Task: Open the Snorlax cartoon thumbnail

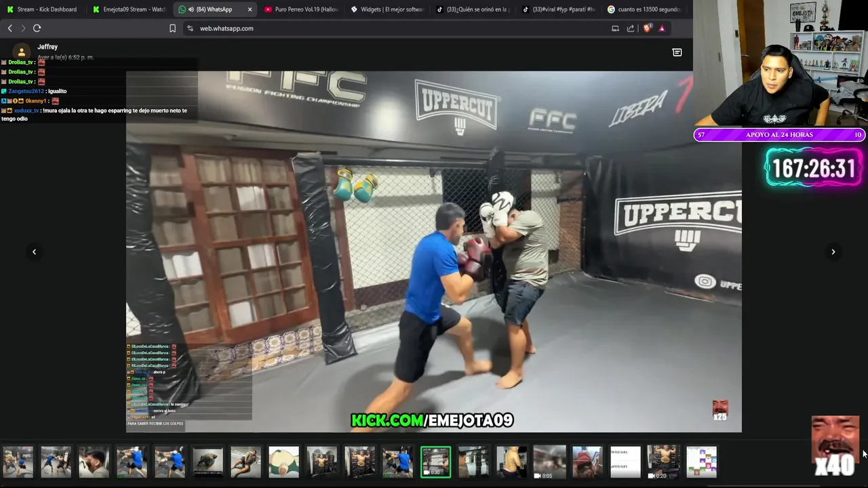Action: coord(283,462)
